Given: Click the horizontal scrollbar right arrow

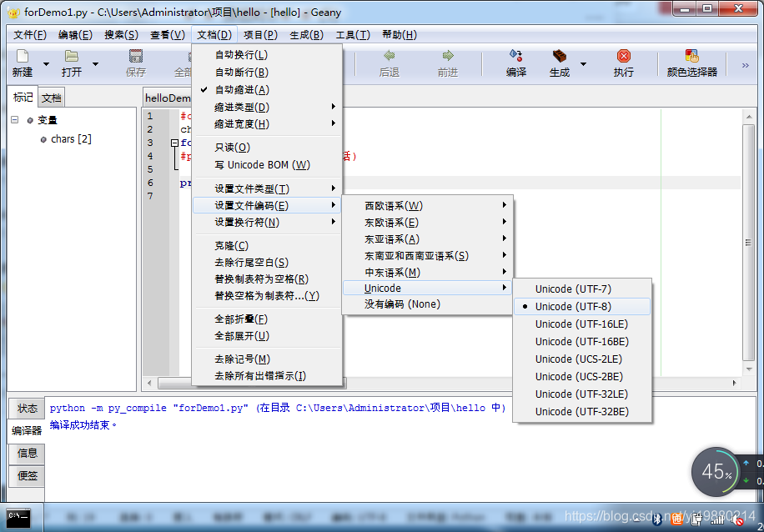Looking at the screenshot, I should [734, 383].
